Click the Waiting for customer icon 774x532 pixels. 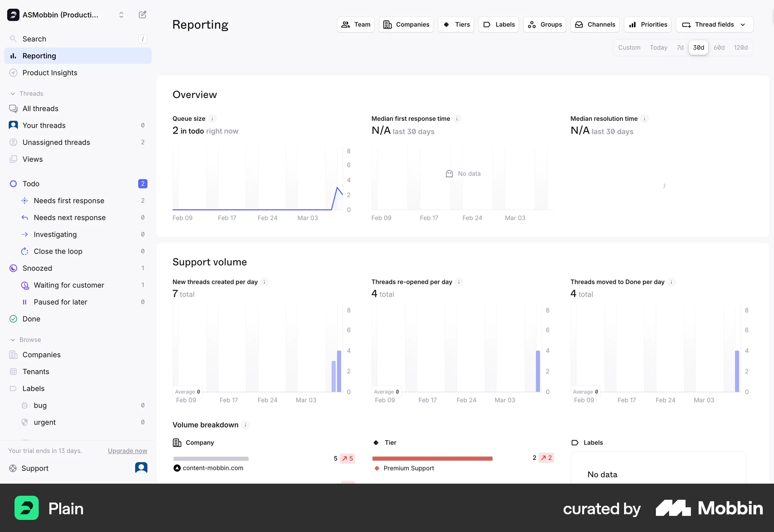(25, 285)
